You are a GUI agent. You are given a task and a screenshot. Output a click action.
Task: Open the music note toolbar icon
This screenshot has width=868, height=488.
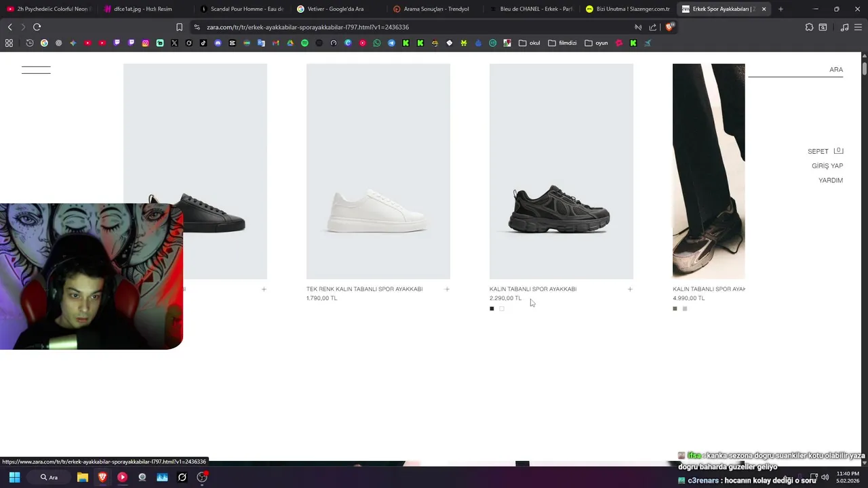click(x=844, y=27)
